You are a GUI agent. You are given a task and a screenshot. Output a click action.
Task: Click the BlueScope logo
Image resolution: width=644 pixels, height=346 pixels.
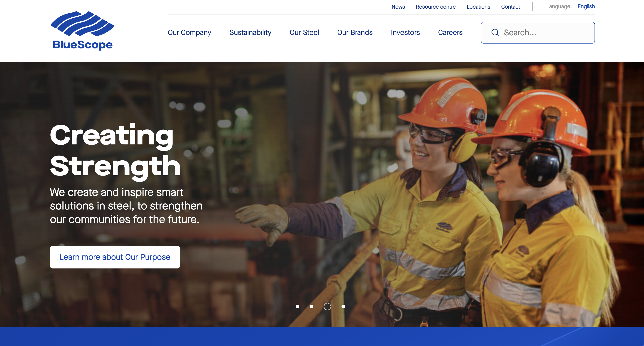pyautogui.click(x=82, y=30)
